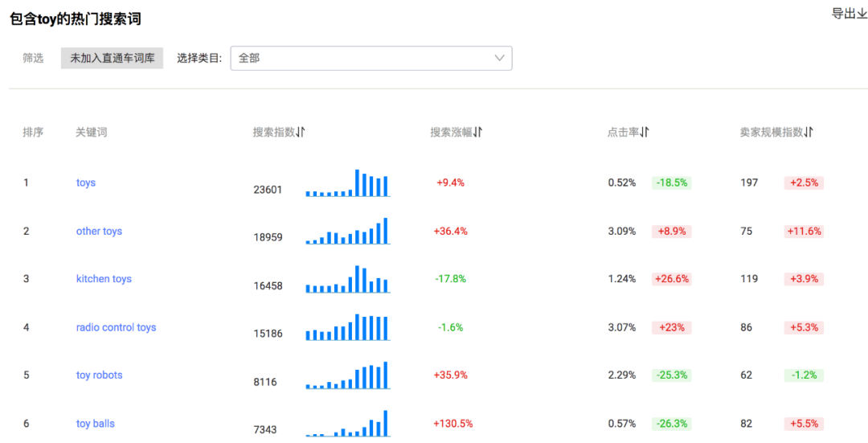Click the -18.5% click rate badge
This screenshot has width=868, height=443.
coord(671,183)
